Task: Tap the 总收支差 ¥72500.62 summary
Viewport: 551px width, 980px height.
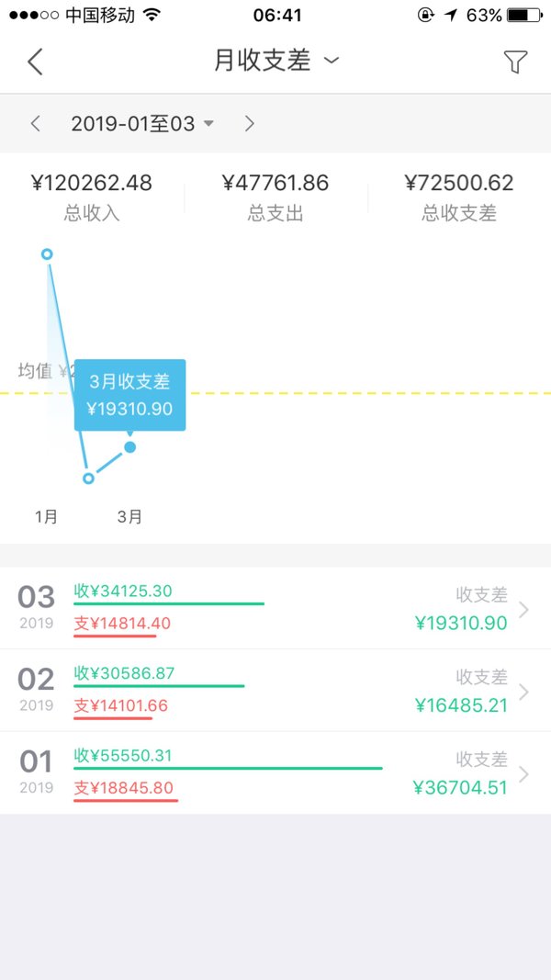Action: [x=459, y=197]
